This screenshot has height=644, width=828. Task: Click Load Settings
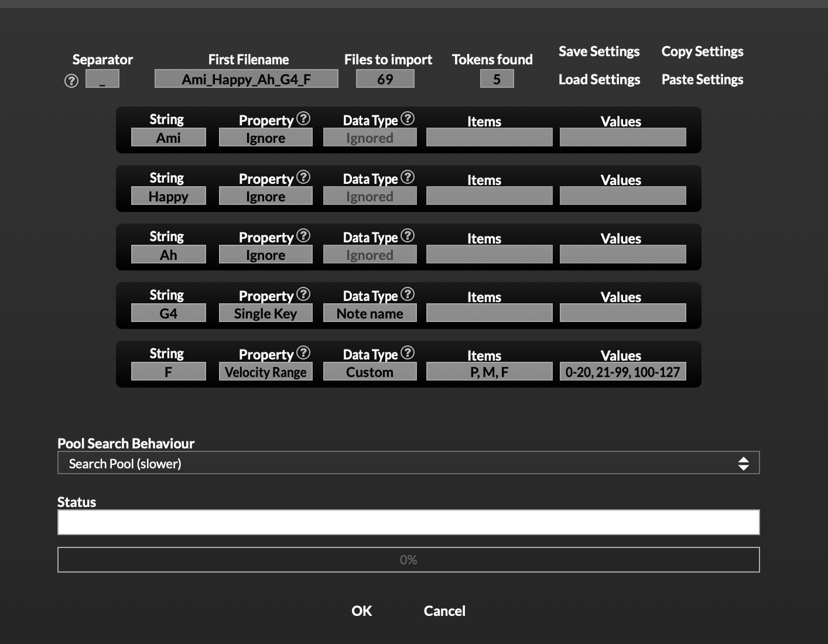[x=599, y=79]
